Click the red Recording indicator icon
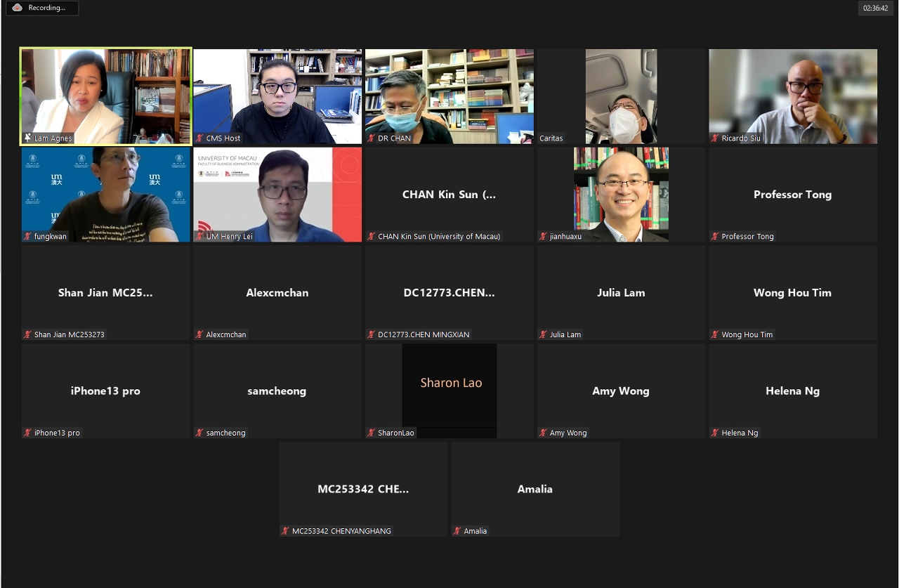This screenshot has height=588, width=899. click(x=17, y=8)
